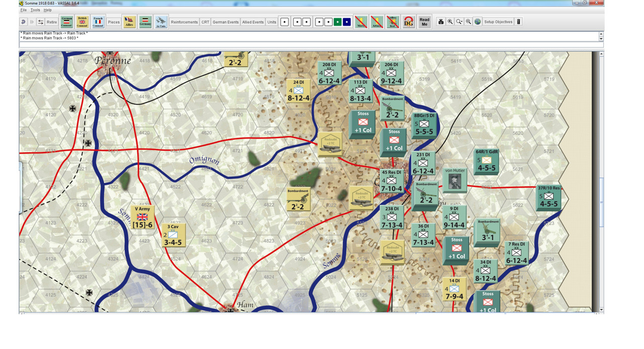
Task: Open the British Command window
Action: (x=82, y=22)
